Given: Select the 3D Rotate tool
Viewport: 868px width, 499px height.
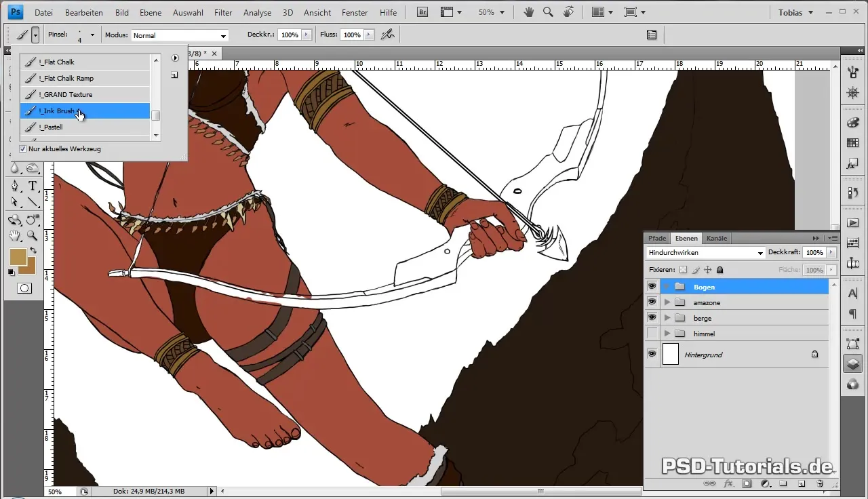Looking at the screenshot, I should click(x=15, y=219).
